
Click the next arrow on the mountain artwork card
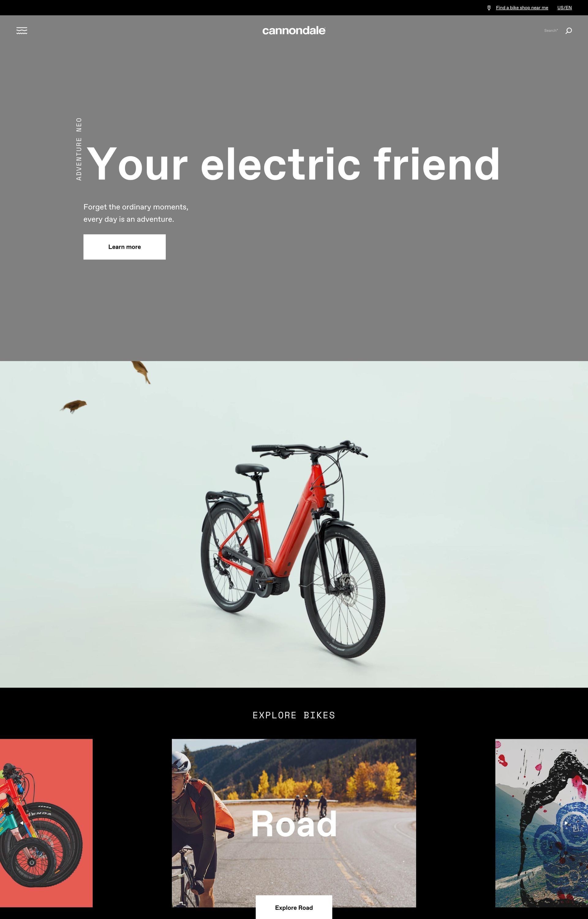[x=565, y=823]
